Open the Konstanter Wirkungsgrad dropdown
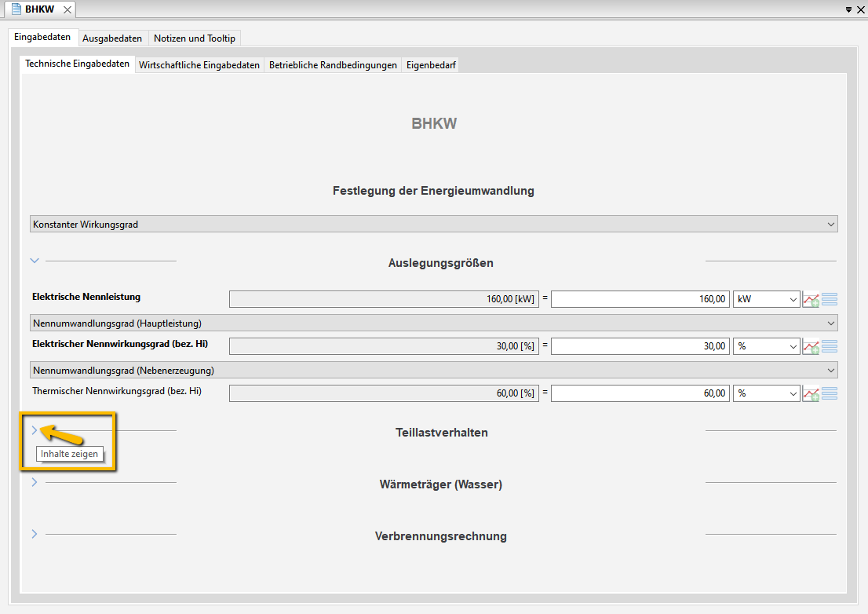 tap(433, 225)
